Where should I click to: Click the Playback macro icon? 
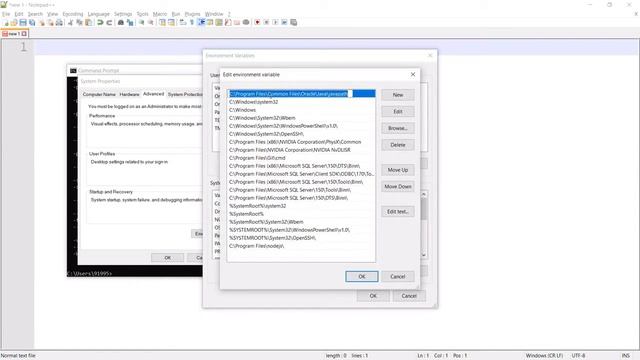pyautogui.click(x=275, y=22)
